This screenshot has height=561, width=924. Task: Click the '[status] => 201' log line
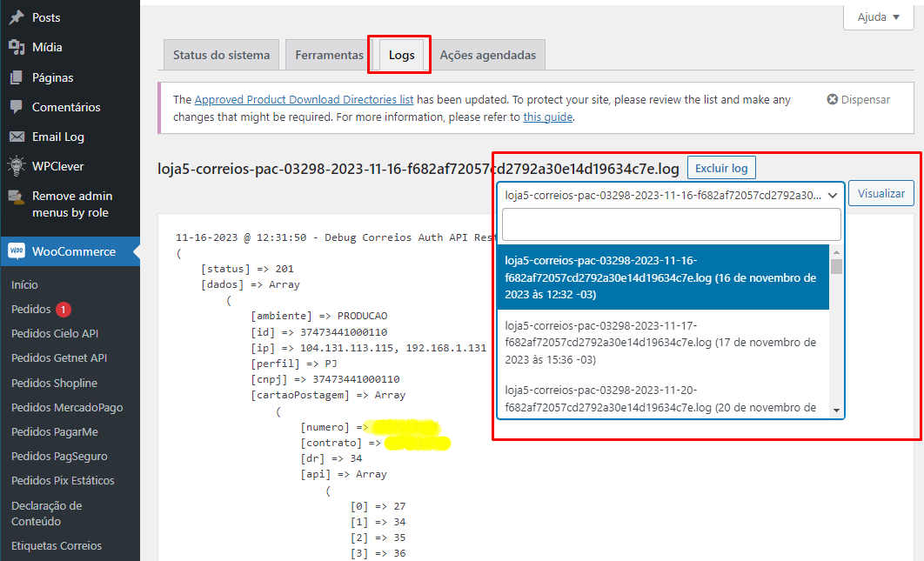(247, 269)
